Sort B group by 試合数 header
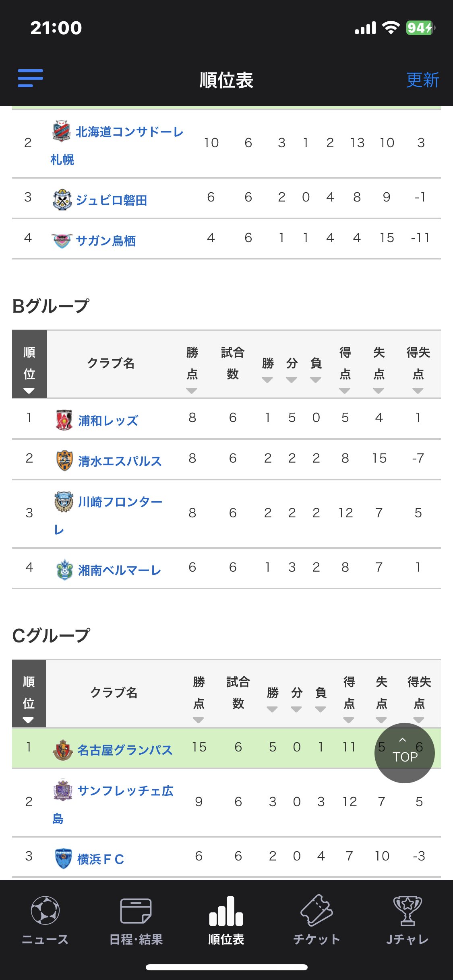This screenshot has width=453, height=980. (233, 364)
